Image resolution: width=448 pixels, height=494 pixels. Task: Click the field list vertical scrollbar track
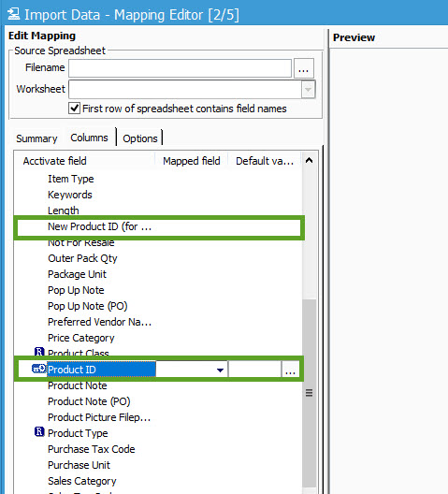[309, 233]
